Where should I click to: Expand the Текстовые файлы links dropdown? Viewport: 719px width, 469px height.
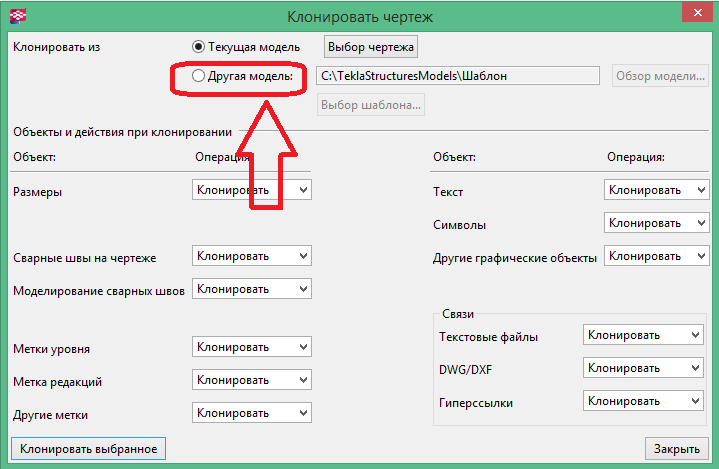pos(643,335)
